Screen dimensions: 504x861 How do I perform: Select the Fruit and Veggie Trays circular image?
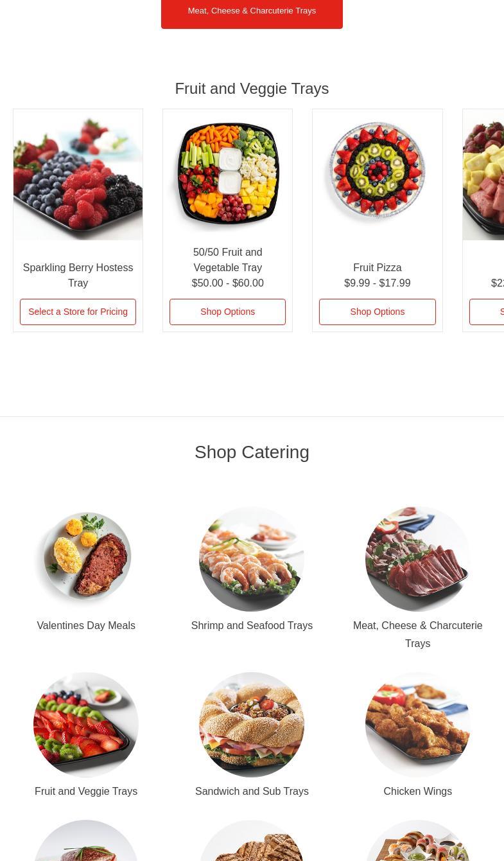point(86,725)
